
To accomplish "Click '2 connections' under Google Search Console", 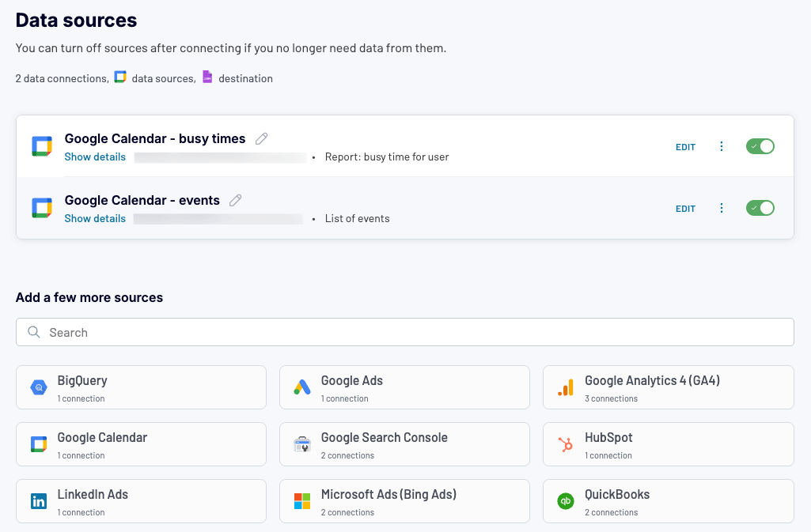I will click(347, 455).
